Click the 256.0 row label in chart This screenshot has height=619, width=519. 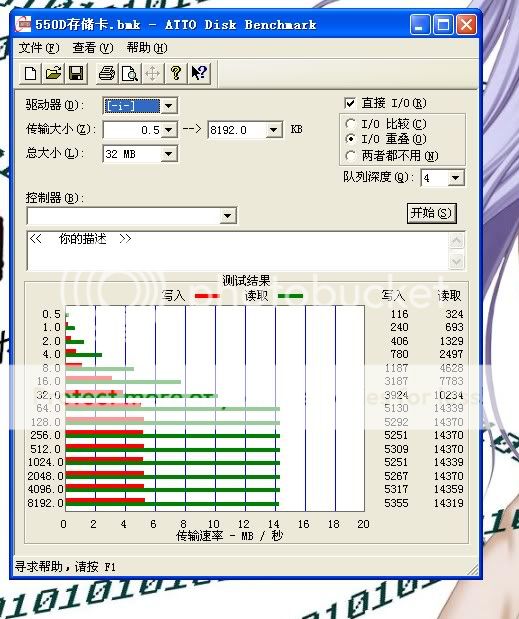click(45, 435)
